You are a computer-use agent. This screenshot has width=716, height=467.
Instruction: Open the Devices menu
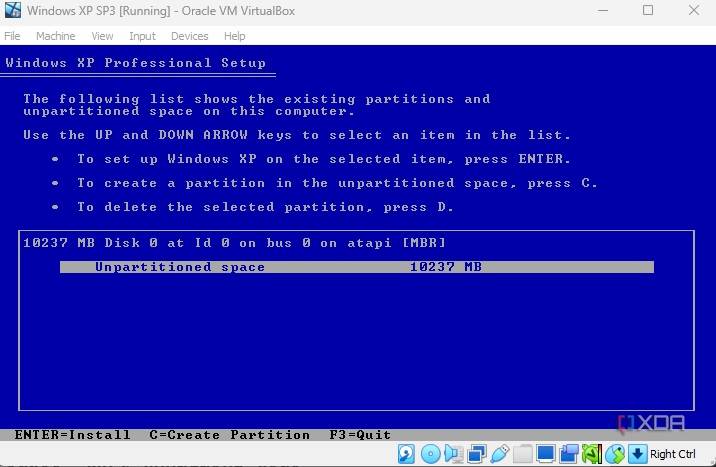tap(190, 36)
